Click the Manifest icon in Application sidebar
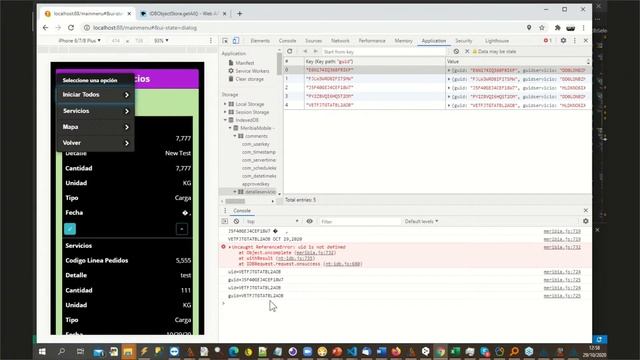640x360 pixels. click(231, 63)
